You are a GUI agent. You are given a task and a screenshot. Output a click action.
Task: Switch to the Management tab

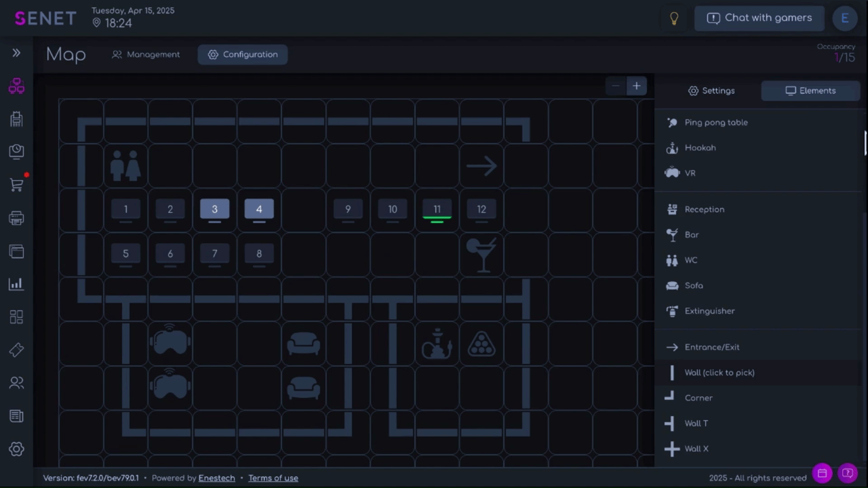(146, 54)
